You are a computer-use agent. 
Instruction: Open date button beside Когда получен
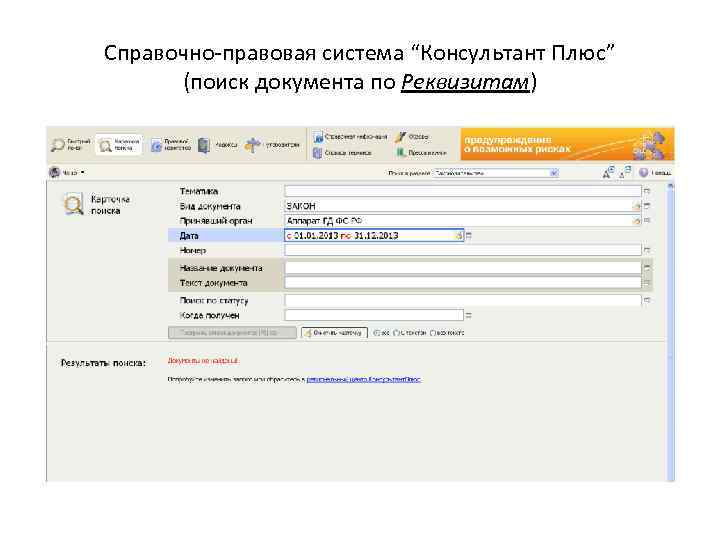[469, 315]
